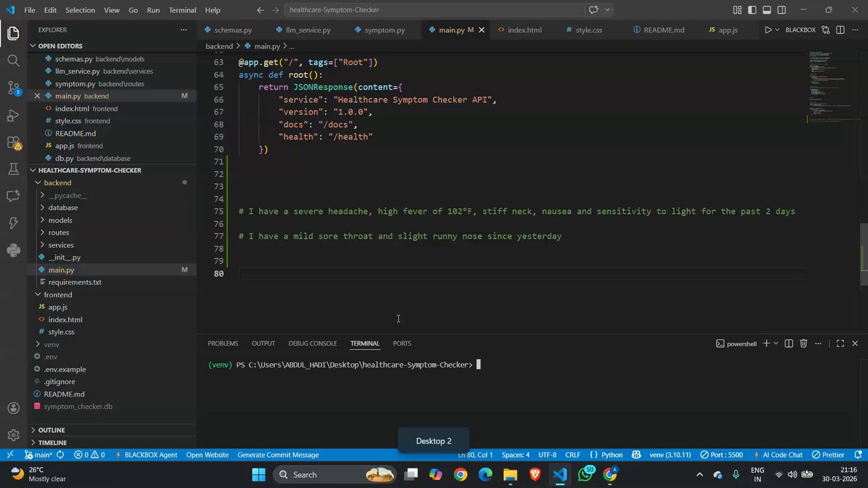The image size is (868, 488).
Task: Click the command center search box
Action: (434, 10)
